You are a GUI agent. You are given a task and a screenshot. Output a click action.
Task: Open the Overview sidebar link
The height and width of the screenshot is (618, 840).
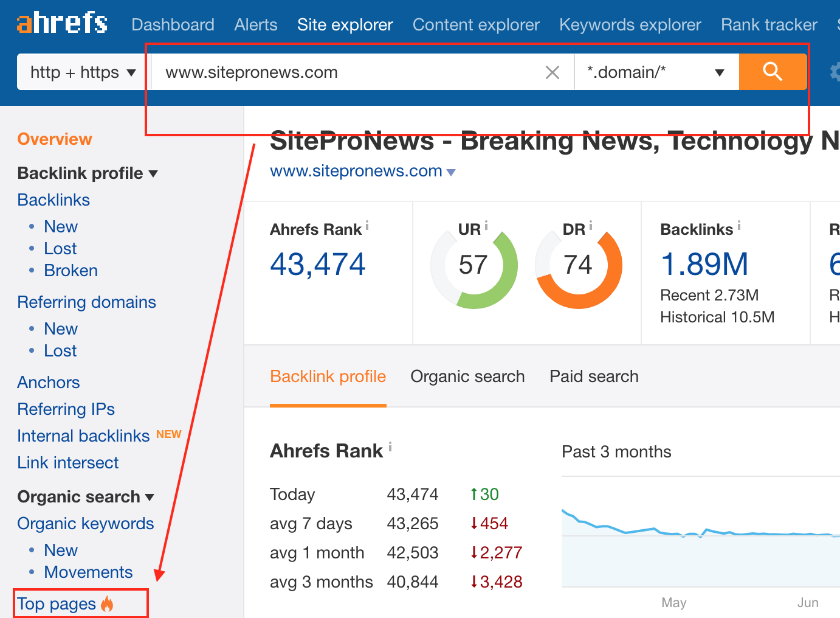click(55, 139)
